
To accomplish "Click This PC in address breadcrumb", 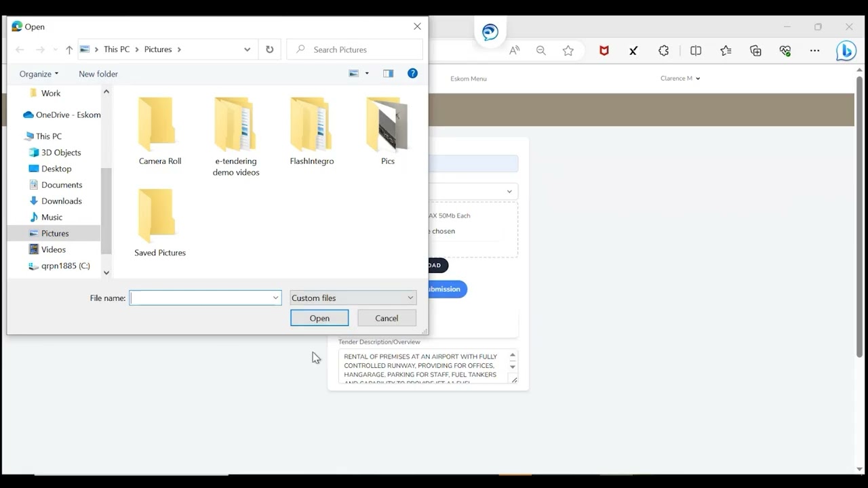I will (117, 49).
